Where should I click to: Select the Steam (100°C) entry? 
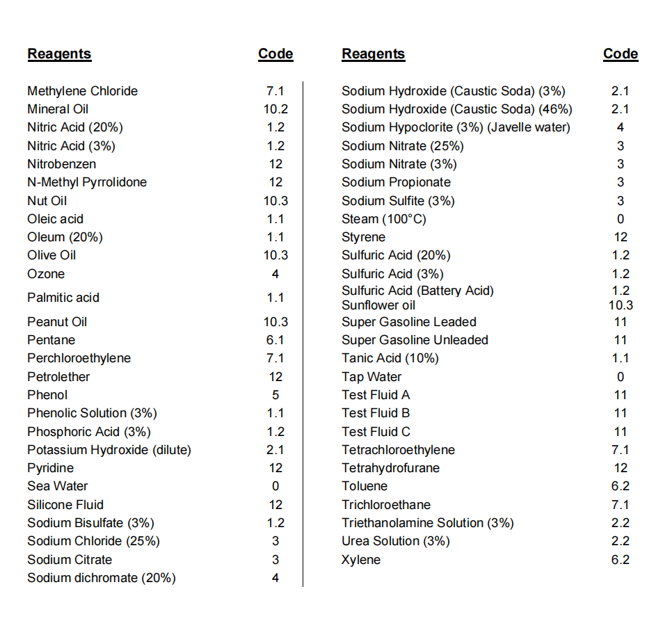pos(384,219)
